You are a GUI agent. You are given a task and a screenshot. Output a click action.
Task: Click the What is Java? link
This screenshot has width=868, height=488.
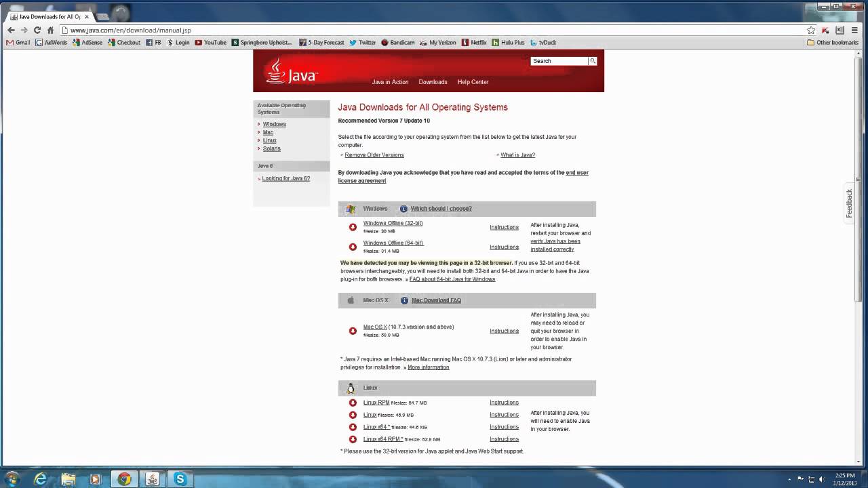click(517, 155)
